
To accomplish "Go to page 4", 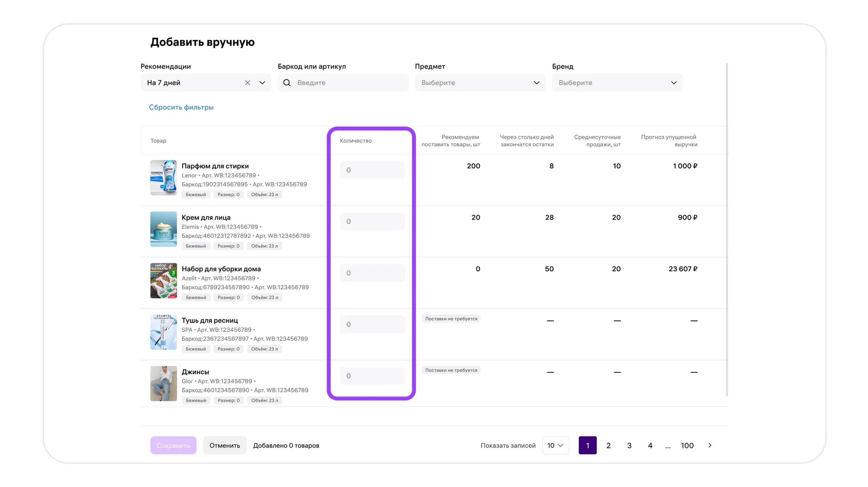I will [x=650, y=446].
